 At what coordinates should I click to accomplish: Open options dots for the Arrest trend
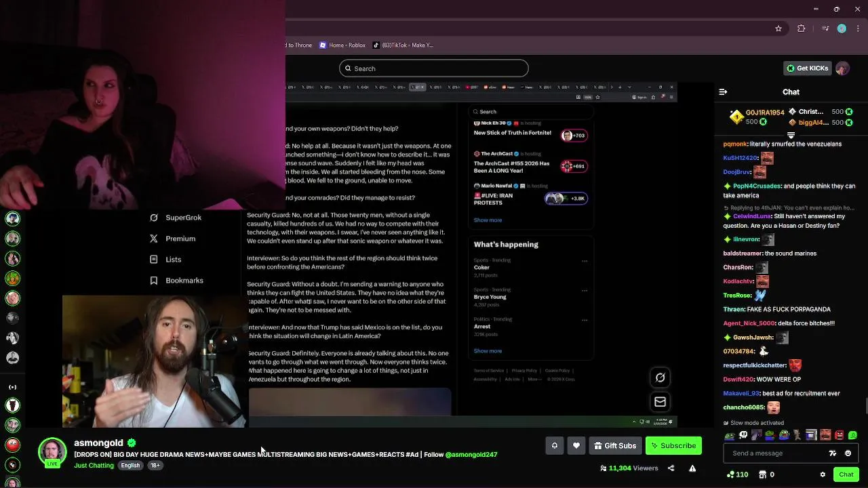point(585,320)
